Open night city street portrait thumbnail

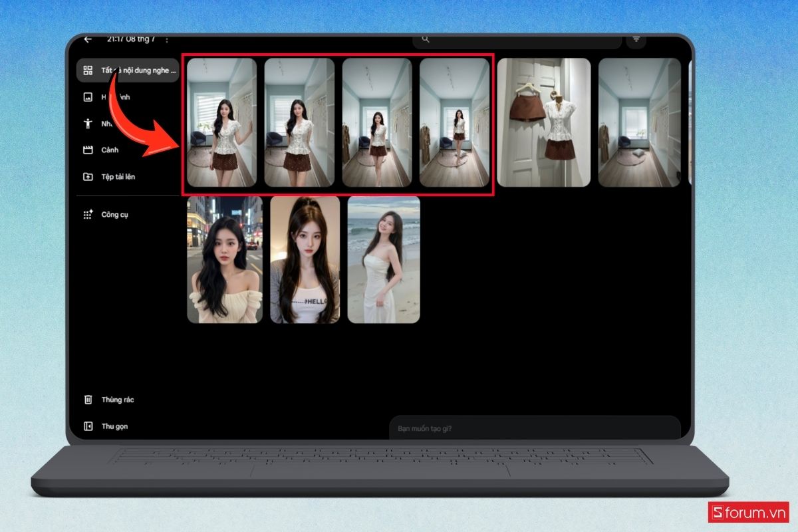(225, 260)
